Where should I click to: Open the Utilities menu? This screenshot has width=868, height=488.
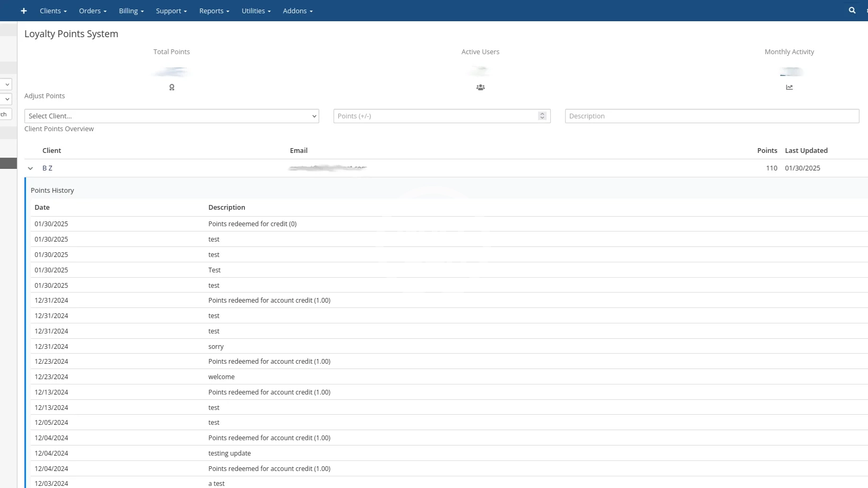point(256,11)
